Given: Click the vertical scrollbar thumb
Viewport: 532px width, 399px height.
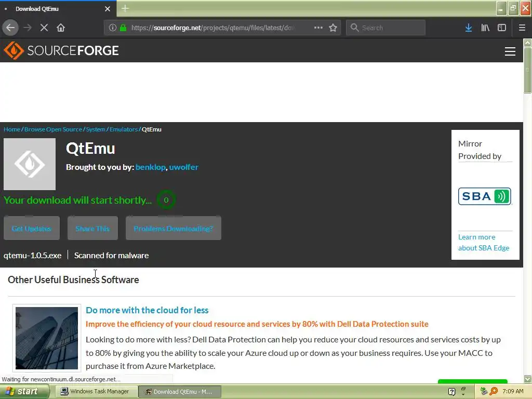Looking at the screenshot, I should [x=528, y=70].
